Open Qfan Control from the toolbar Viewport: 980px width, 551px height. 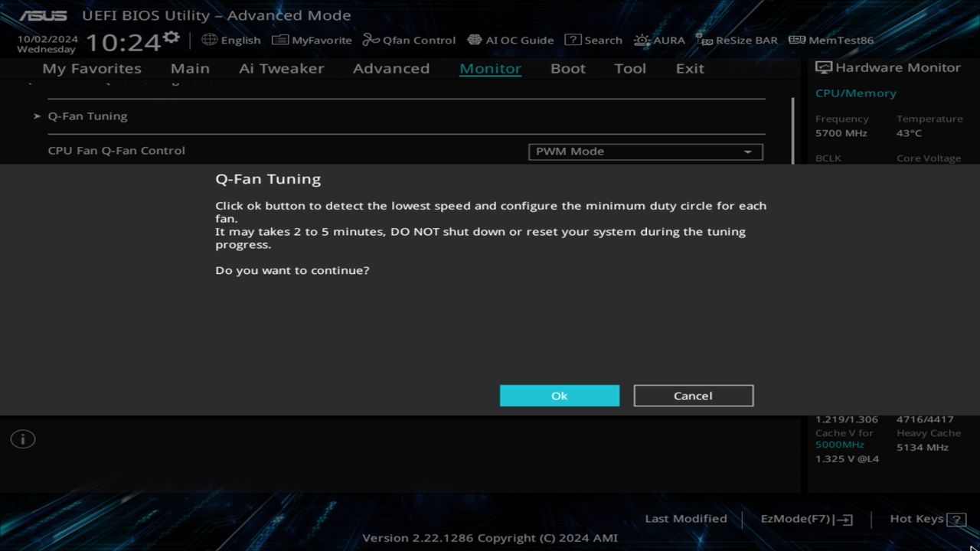pyautogui.click(x=409, y=40)
